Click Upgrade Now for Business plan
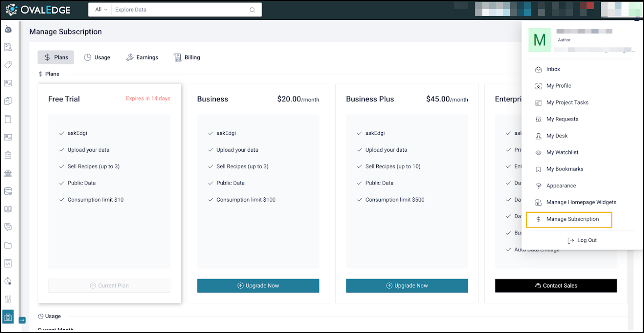The height and width of the screenshot is (333, 644). (x=258, y=286)
